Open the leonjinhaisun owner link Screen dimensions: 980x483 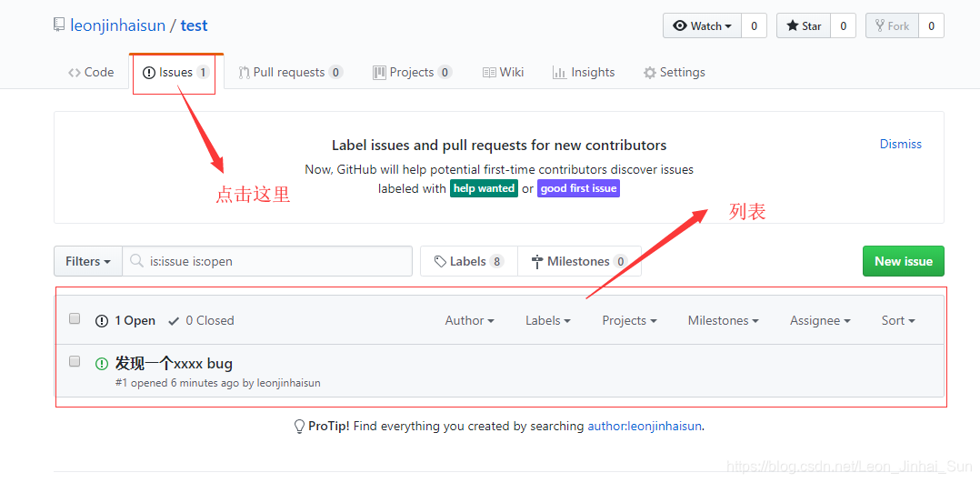pyautogui.click(x=118, y=25)
